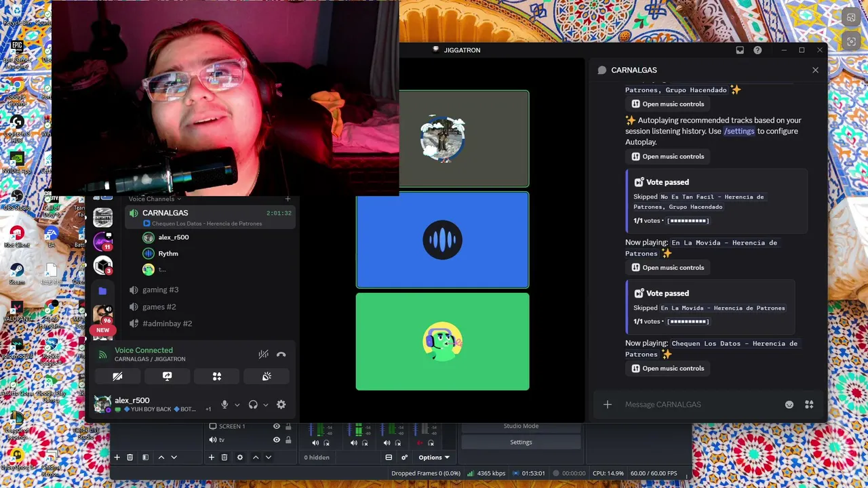Toggle lock on SCREEN 1 source
The image size is (868, 488).
point(288,426)
